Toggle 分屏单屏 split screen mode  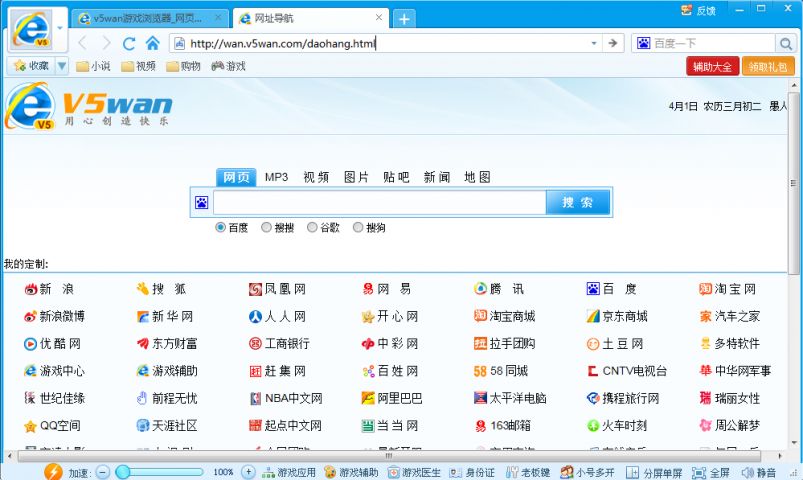[654, 472]
